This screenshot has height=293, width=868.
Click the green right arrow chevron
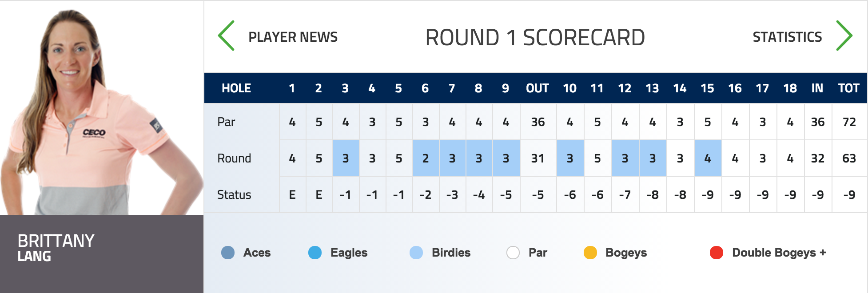[x=844, y=36]
